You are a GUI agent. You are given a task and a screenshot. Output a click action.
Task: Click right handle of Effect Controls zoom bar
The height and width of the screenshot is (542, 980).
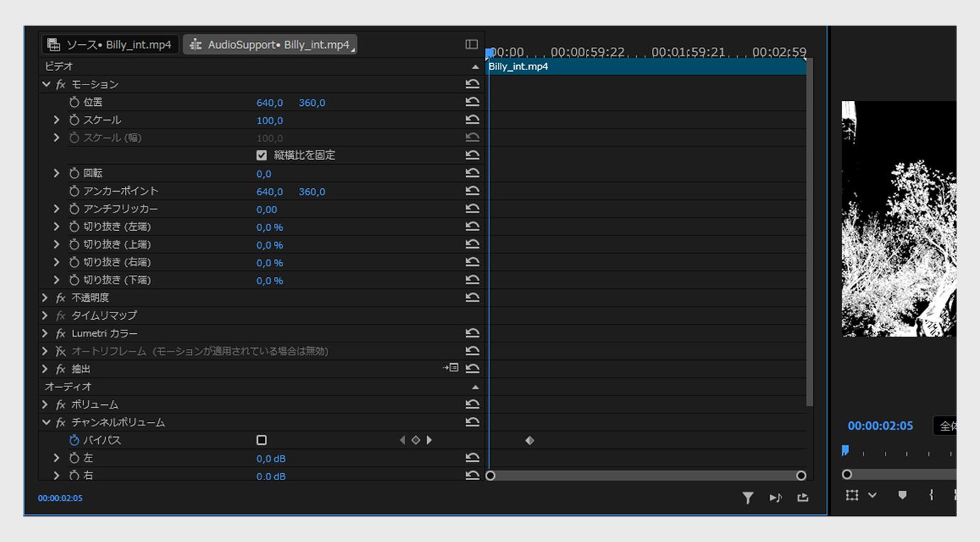(x=801, y=475)
